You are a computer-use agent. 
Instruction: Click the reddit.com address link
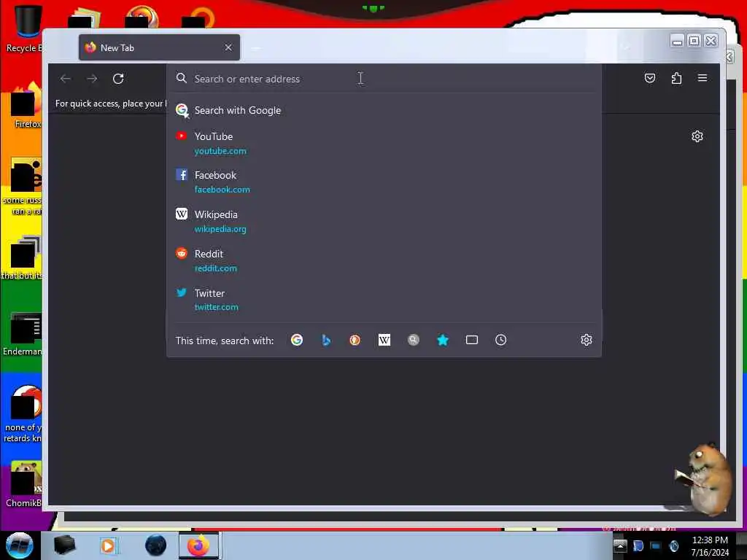pos(216,268)
